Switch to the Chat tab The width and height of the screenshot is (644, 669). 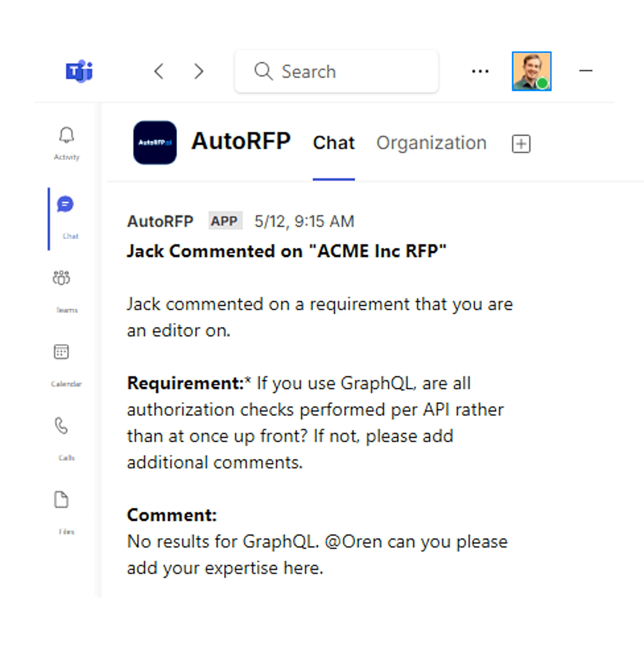tap(334, 143)
